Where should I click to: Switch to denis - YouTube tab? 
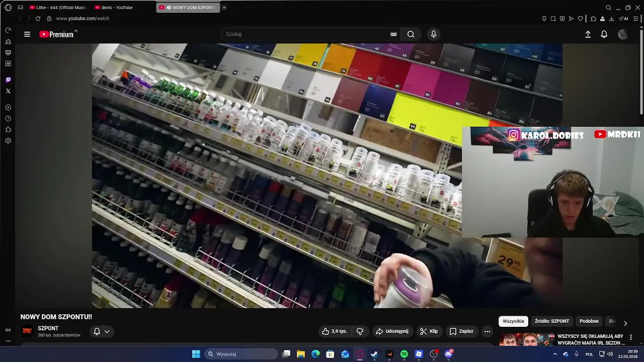[x=115, y=8]
